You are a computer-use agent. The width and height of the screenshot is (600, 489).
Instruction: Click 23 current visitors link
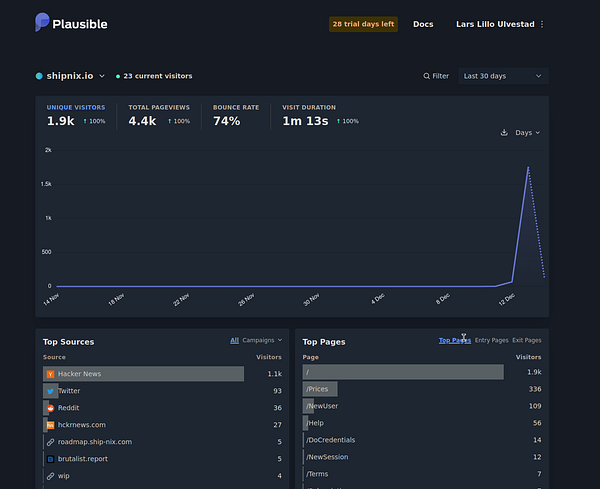pos(154,76)
